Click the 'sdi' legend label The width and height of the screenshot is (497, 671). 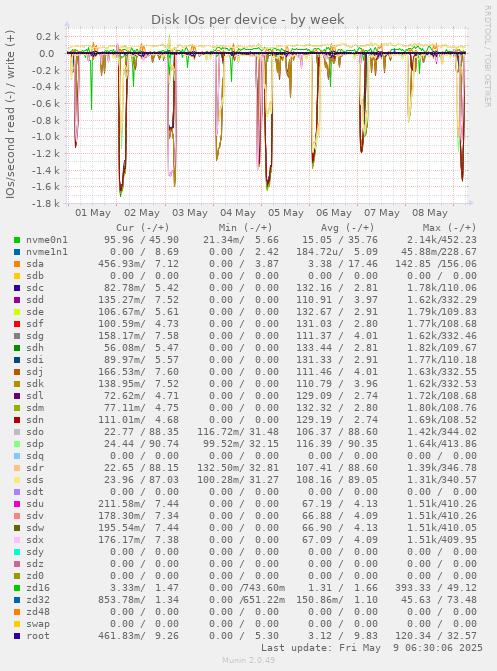pos(35,360)
